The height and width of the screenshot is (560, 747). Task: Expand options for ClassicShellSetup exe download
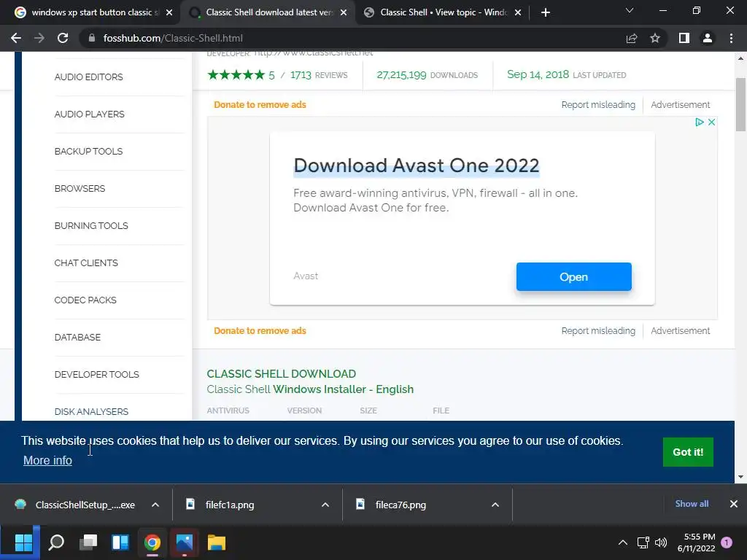click(x=155, y=505)
